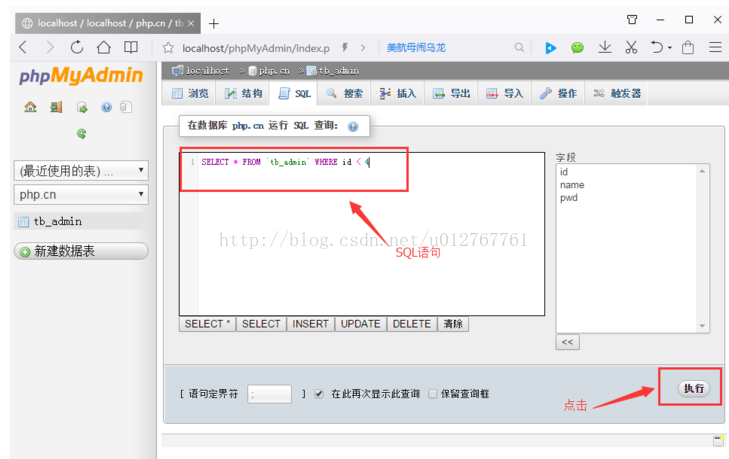Click the 新建数据表 button
Viewport: 729px width, 459px height.
point(81,251)
